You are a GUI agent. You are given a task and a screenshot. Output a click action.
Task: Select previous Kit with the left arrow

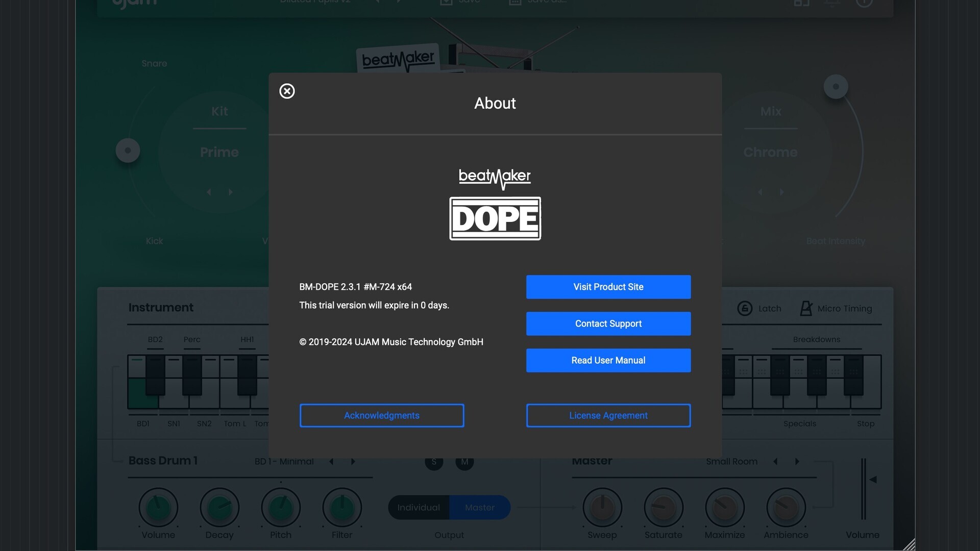pyautogui.click(x=209, y=192)
